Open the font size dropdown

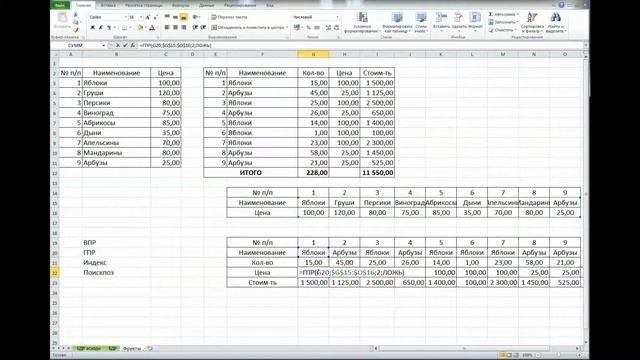(141, 17)
